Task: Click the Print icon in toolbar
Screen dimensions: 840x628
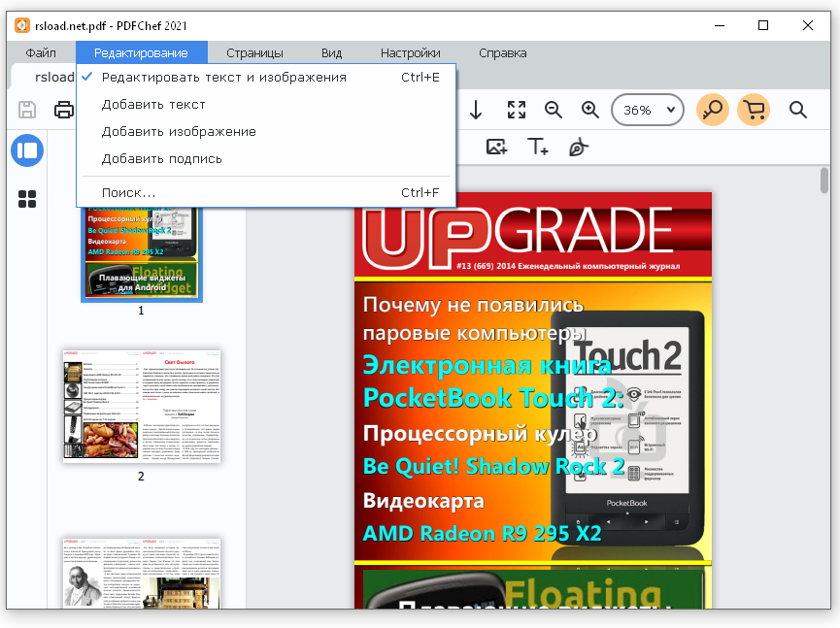Action: pyautogui.click(x=64, y=110)
